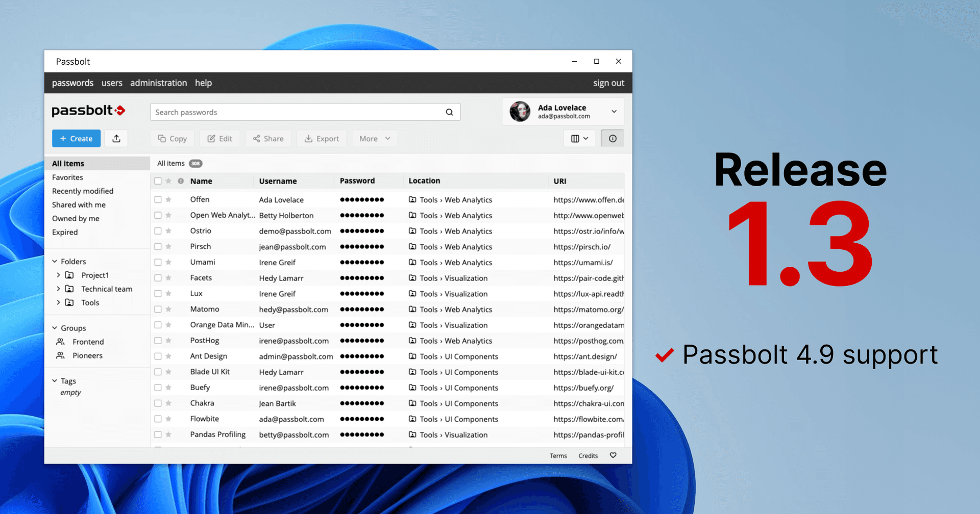Star the PostHog row as favorite
Image resolution: width=980 pixels, height=514 pixels.
[x=168, y=341]
